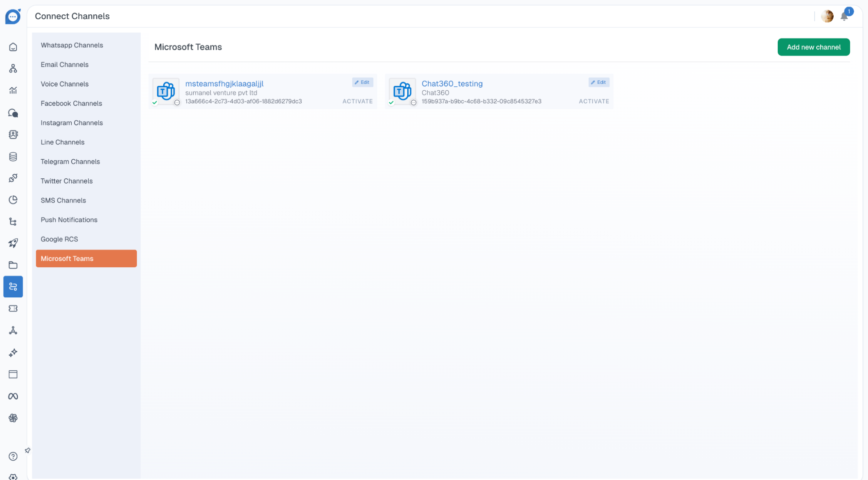This screenshot has height=480, width=868.
Task: Click the help question mark icon
Action: [13, 456]
